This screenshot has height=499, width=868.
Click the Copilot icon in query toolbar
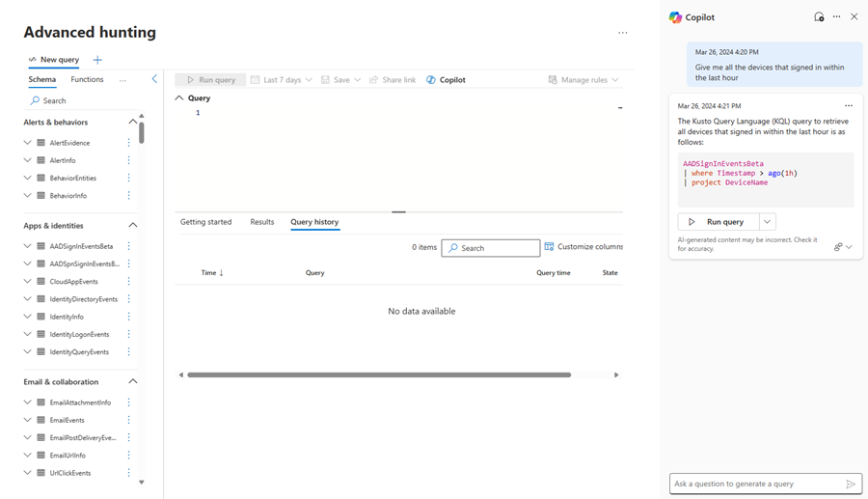pyautogui.click(x=431, y=80)
